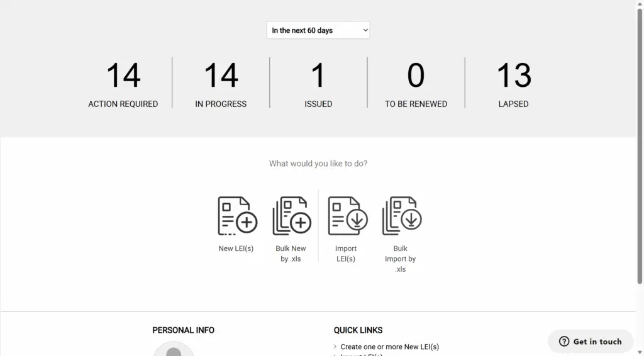The height and width of the screenshot is (356, 644).
Task: Click the Import LEI(s) download icon
Action: click(347, 216)
